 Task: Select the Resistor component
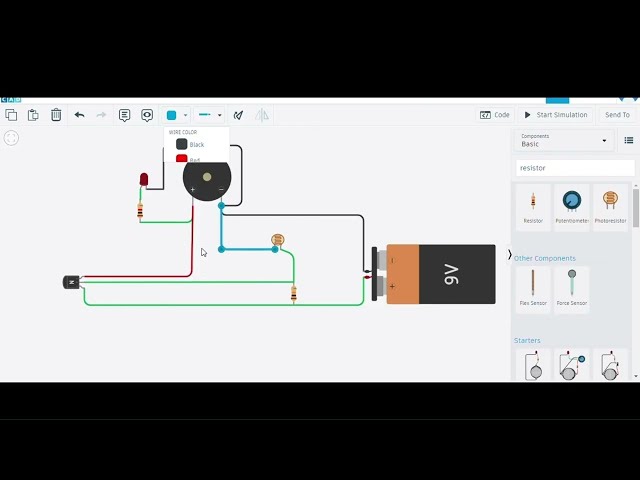click(x=533, y=207)
